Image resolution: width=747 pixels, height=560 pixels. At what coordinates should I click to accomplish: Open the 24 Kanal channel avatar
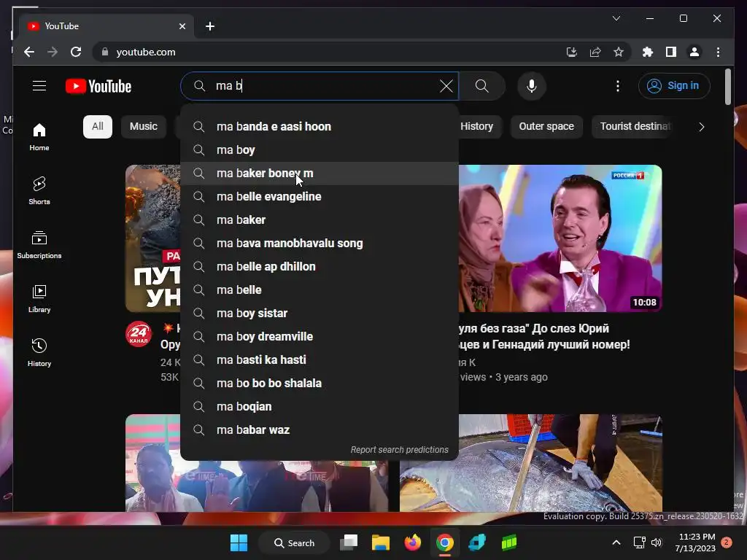pos(139,334)
